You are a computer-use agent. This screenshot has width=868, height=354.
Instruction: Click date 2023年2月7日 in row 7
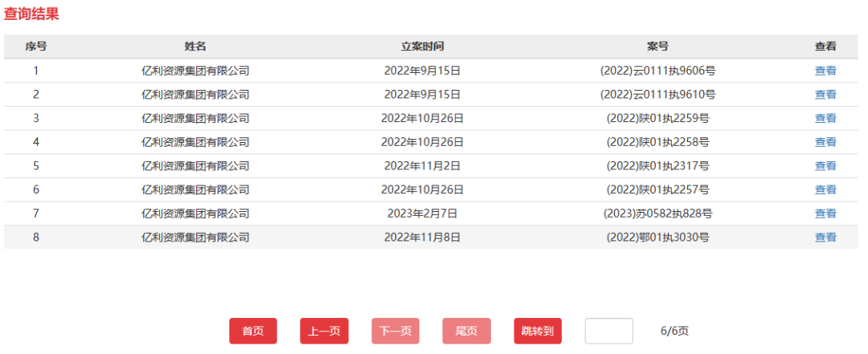423,214
